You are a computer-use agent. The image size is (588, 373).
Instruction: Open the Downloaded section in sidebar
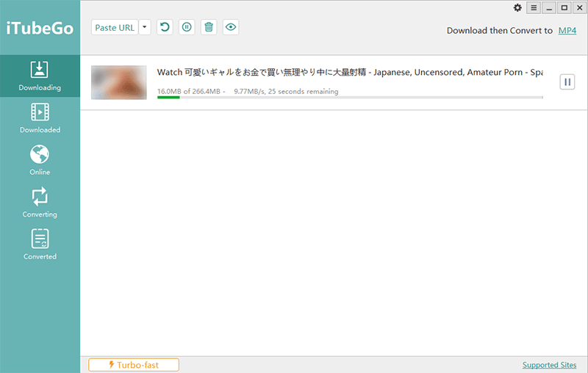click(x=40, y=118)
